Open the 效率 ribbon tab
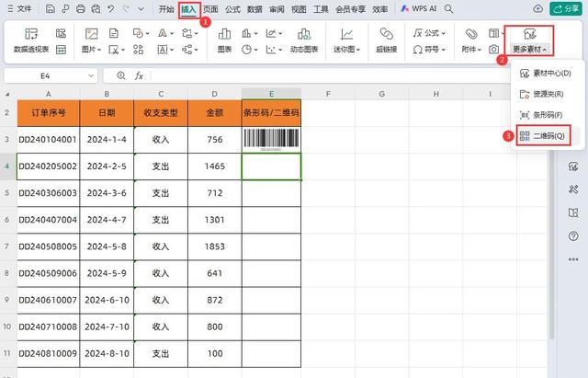The image size is (588, 378). [379, 9]
